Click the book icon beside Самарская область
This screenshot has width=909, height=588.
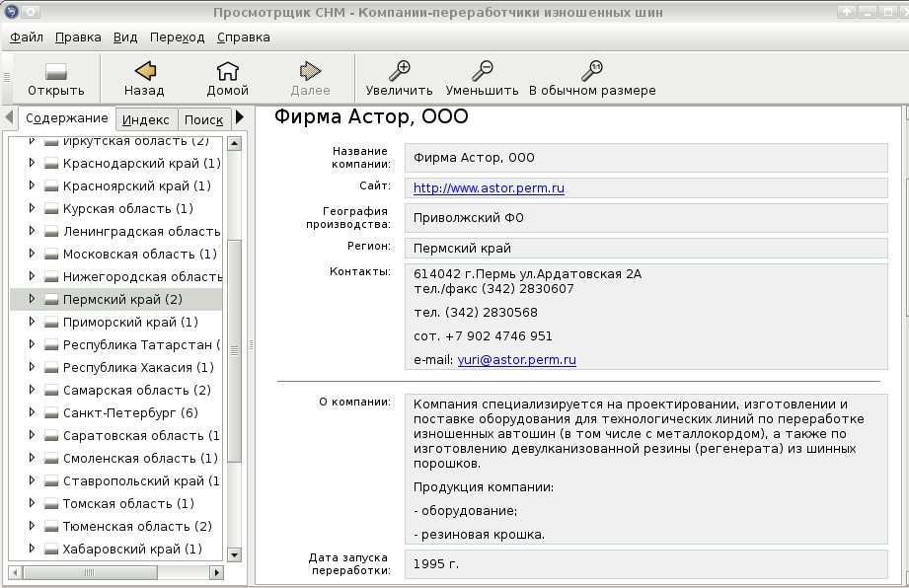(x=51, y=391)
